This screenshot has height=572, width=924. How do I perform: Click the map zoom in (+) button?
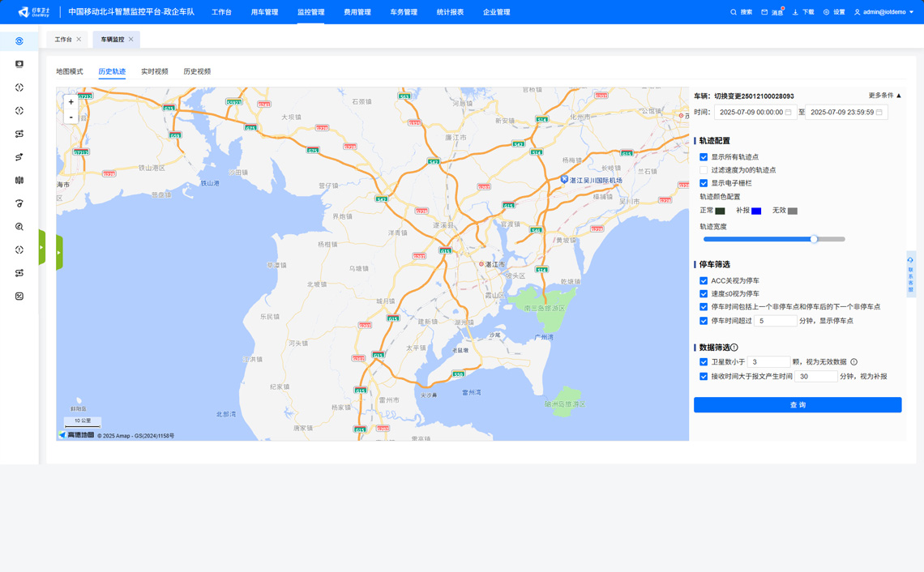click(71, 102)
